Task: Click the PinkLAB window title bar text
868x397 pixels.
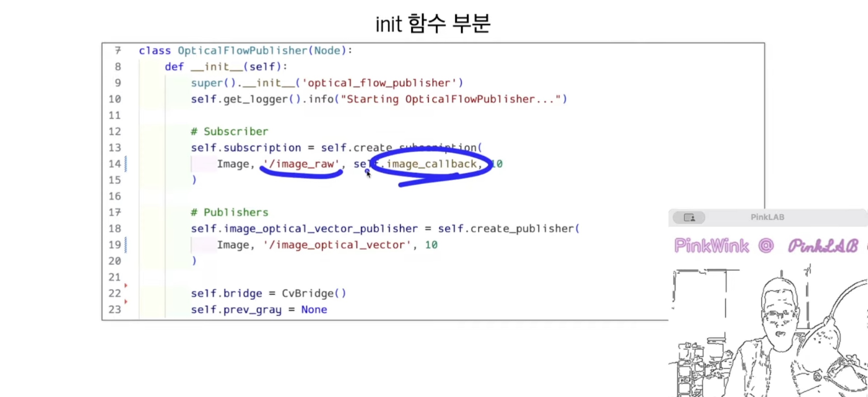Action: coord(767,217)
